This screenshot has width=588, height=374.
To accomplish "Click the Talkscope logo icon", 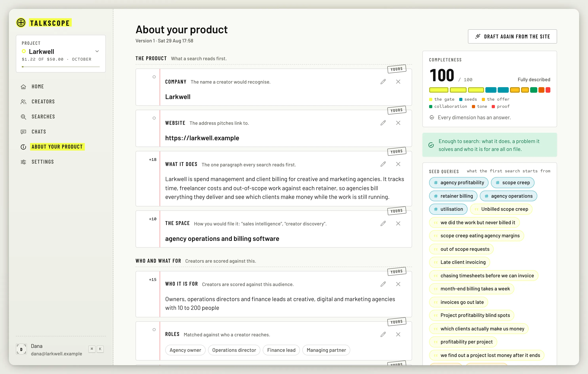I will tap(21, 23).
